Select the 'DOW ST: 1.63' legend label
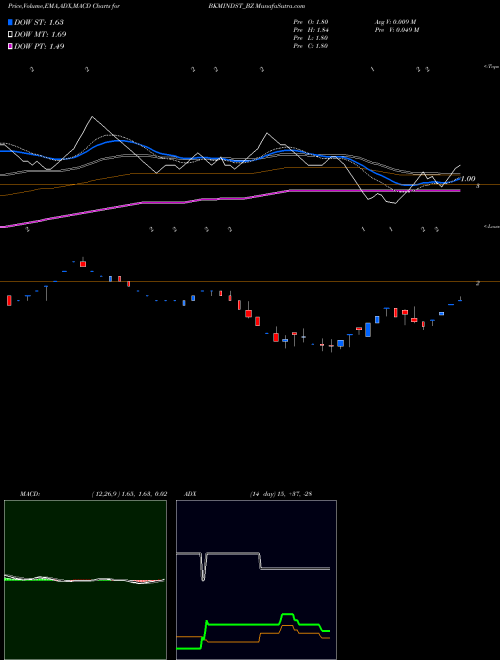This screenshot has height=660, width=500. (x=39, y=22)
